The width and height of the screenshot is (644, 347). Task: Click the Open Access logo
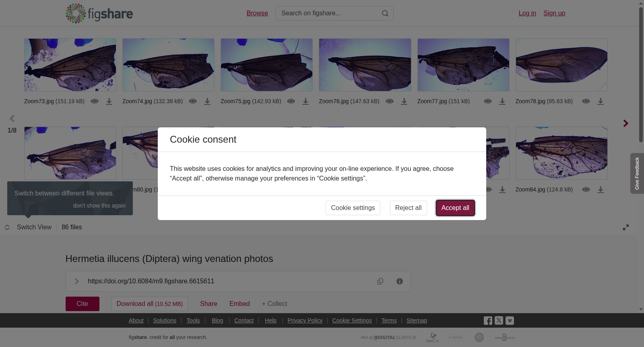tap(505, 337)
